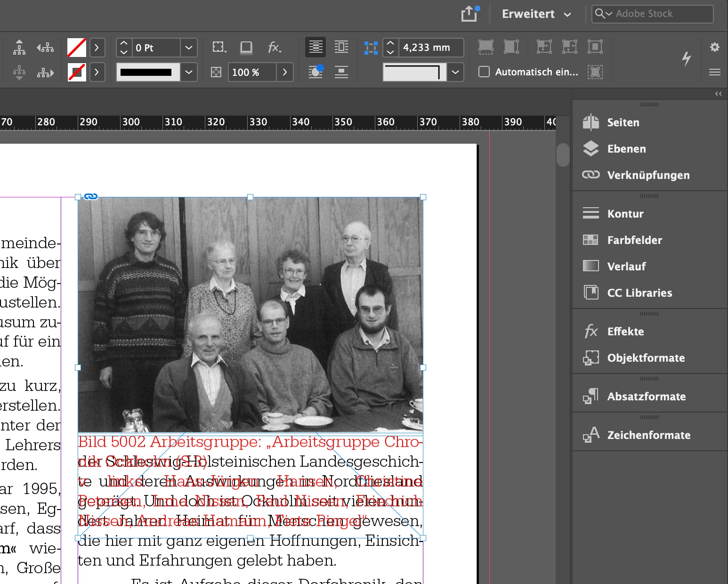Toggle no text wrap option
Image resolution: width=728 pixels, height=584 pixels.
pos(315,47)
